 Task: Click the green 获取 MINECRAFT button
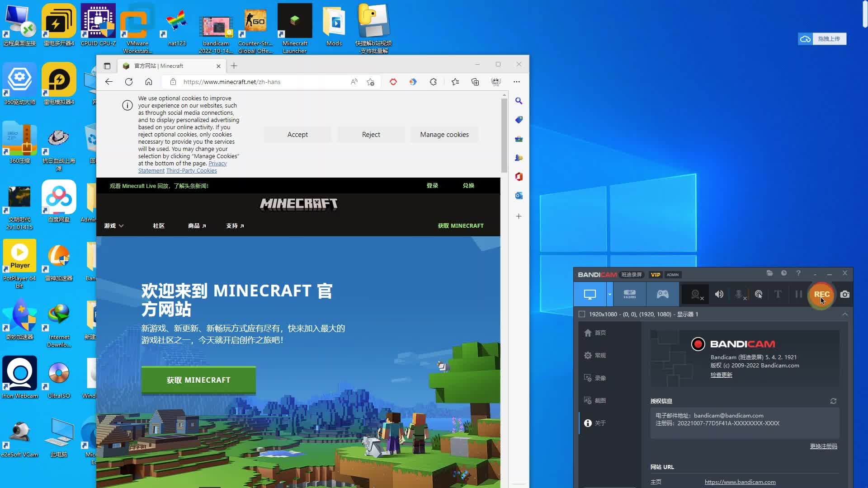click(198, 380)
